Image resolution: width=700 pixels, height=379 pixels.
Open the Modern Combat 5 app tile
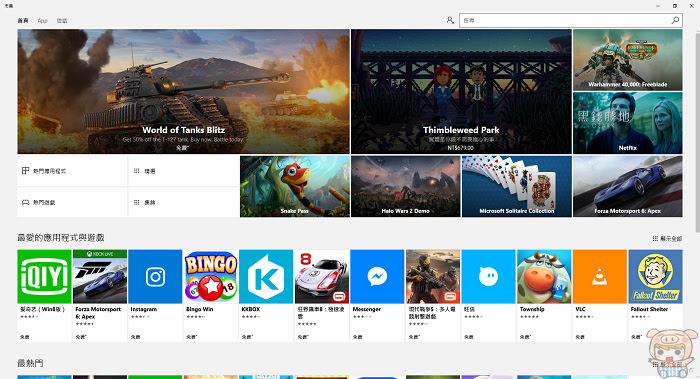tap(433, 295)
